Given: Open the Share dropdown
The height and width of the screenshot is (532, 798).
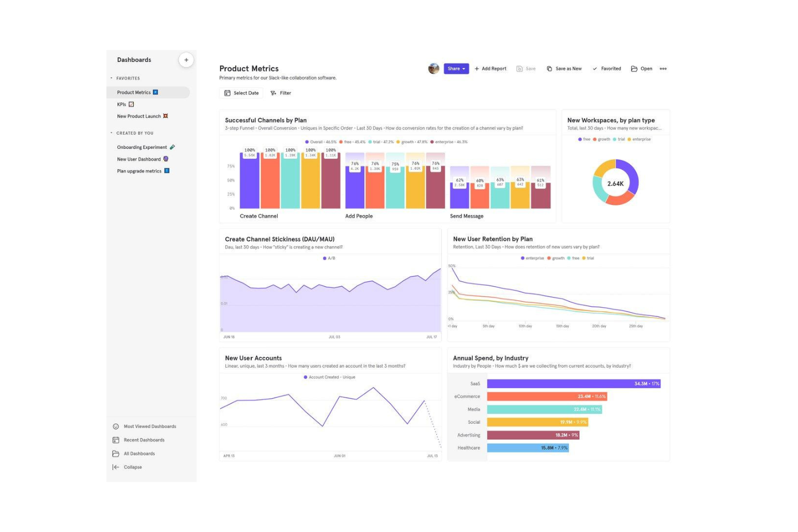Looking at the screenshot, I should click(456, 68).
